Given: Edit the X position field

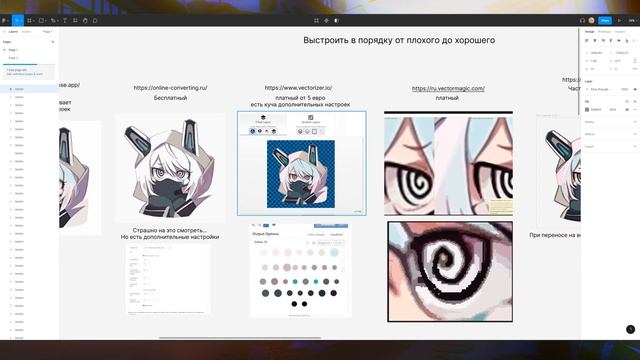Looking at the screenshot, I should [x=596, y=53].
